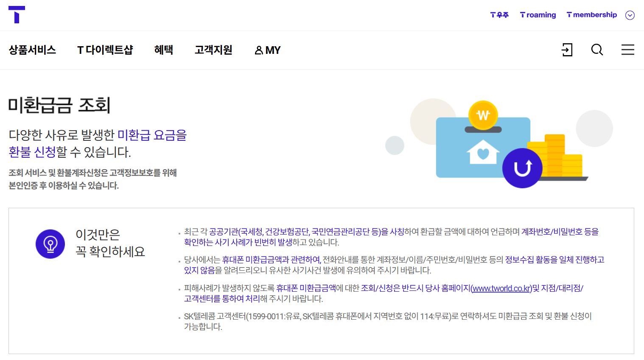The height and width of the screenshot is (360, 644).
Task: Open the T membership link
Action: coord(592,15)
